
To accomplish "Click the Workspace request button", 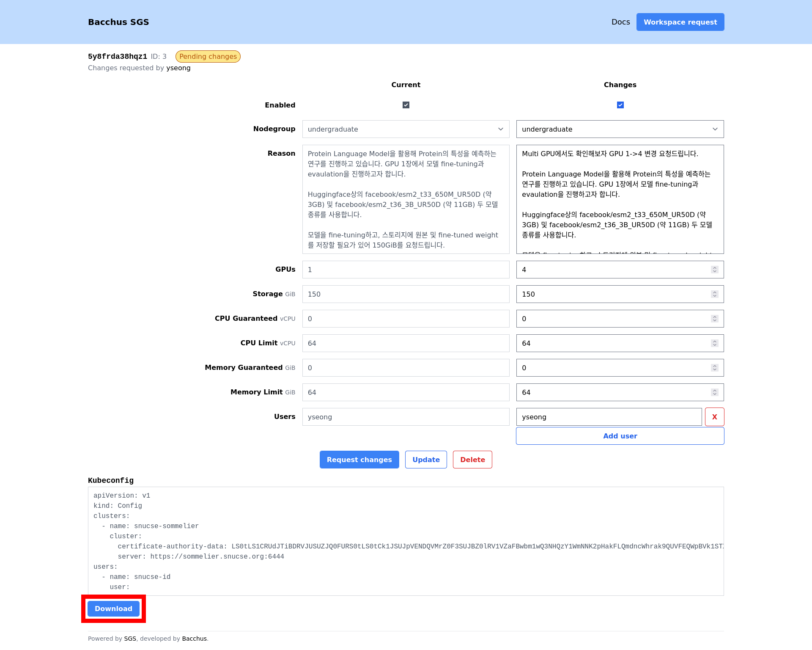I will point(680,22).
